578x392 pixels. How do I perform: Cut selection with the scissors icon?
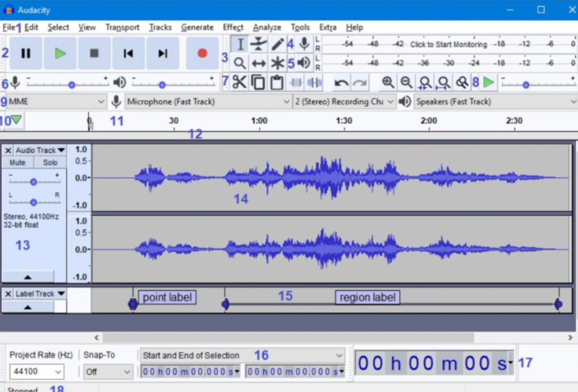tap(240, 82)
